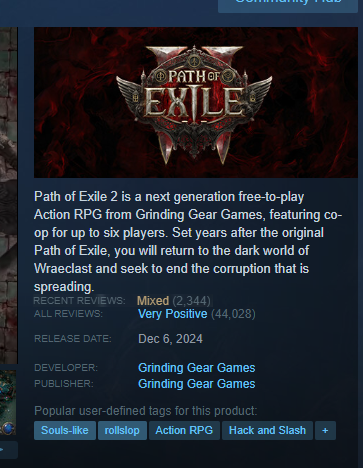Open the Developer Grinding Gear Games link
Image resolution: width=363 pixels, height=468 pixels.
tap(197, 368)
